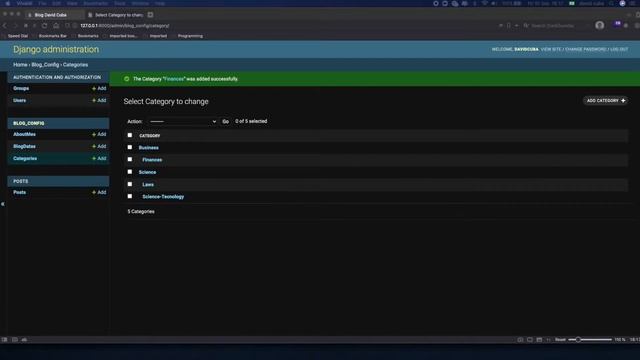Open the Science-Tecnology category link
640x360 pixels.
pos(163,197)
